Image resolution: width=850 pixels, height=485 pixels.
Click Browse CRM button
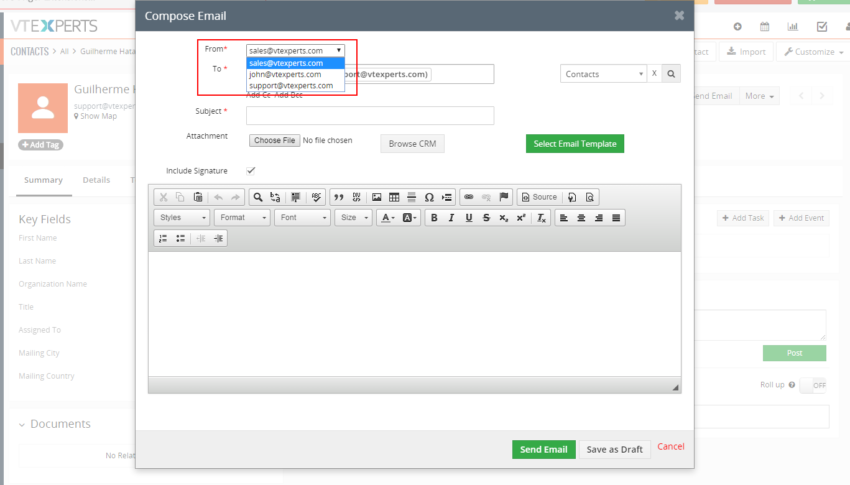(412, 144)
